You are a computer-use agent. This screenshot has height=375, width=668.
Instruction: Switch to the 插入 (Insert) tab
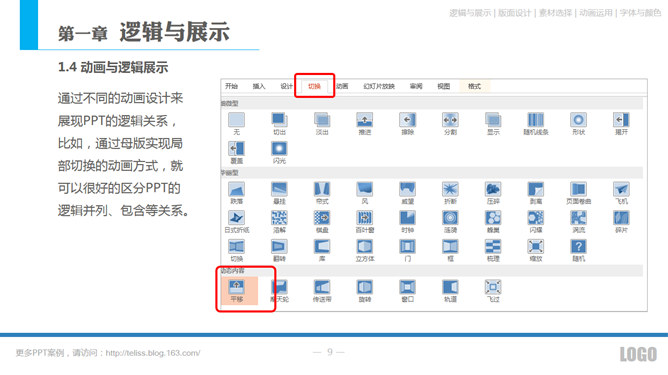(x=259, y=86)
